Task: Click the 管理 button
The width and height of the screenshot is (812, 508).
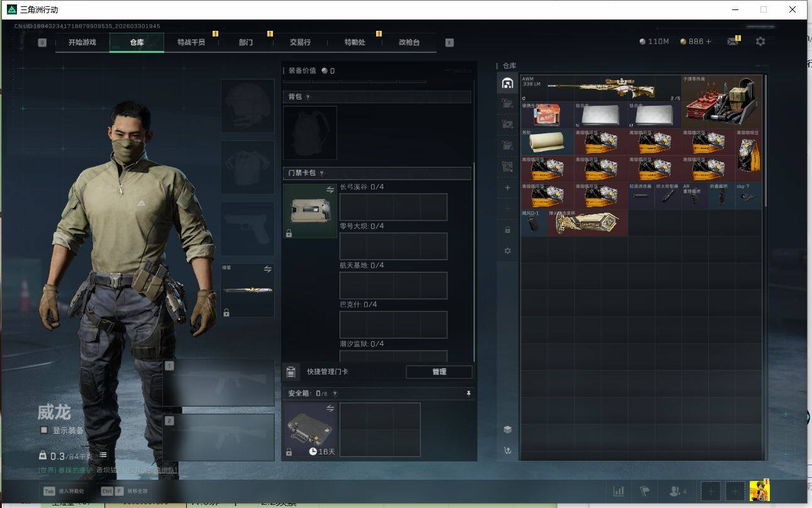Action: 439,371
